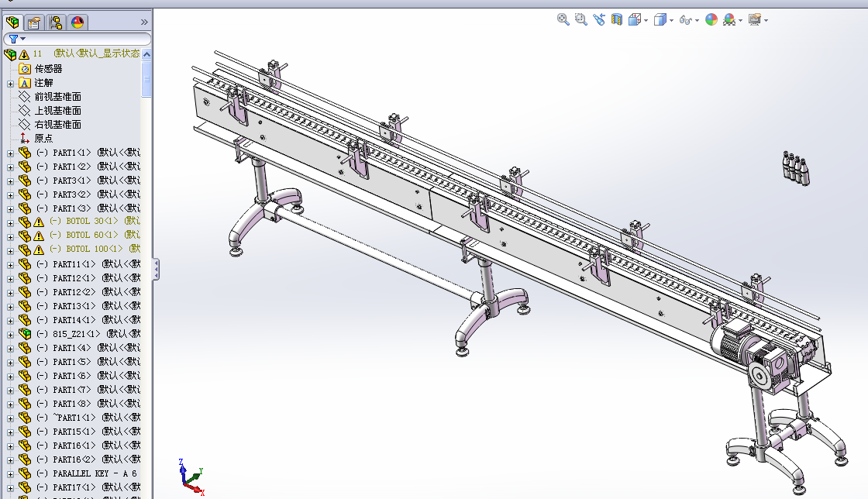This screenshot has height=499, width=868.
Task: Expand the PART1<5> component node
Action: click(10, 363)
